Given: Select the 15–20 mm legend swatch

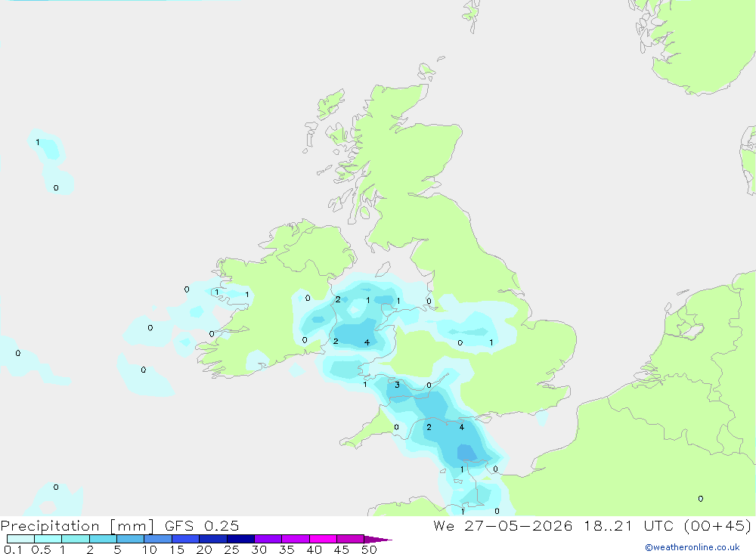Looking at the screenshot, I should point(186,539).
